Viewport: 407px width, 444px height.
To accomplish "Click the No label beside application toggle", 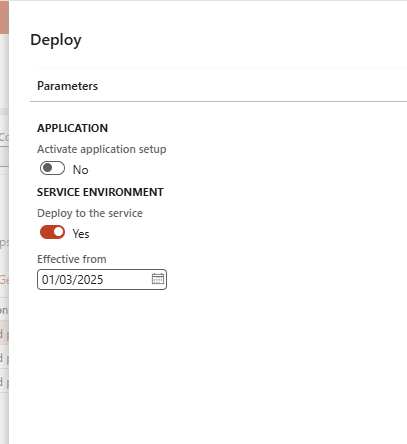I will tap(80, 170).
